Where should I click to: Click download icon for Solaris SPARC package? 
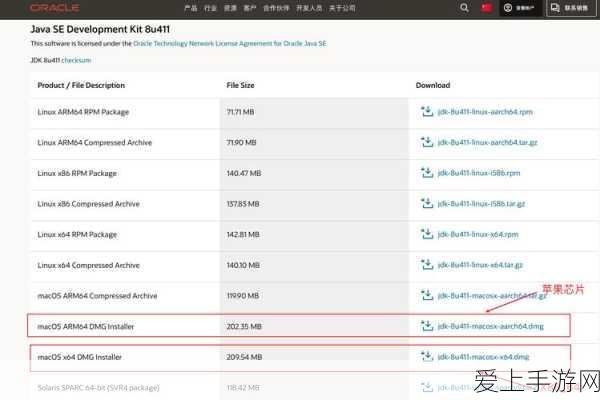(427, 387)
